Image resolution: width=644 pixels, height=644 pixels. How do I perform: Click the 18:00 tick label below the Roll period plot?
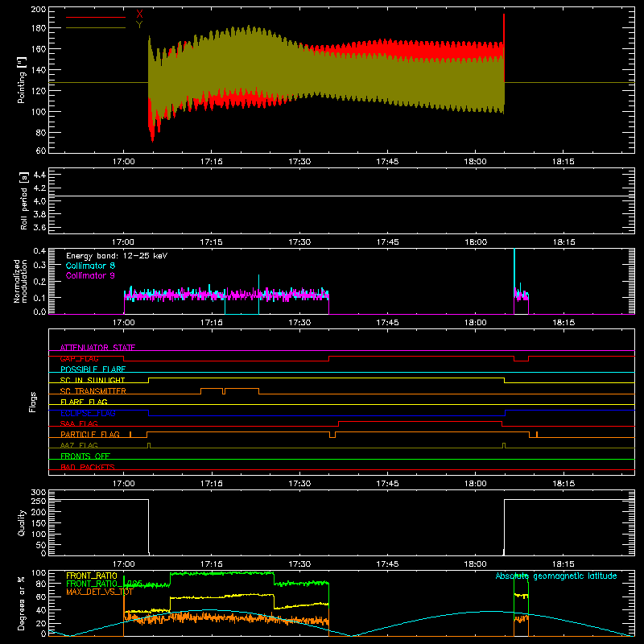pos(475,242)
